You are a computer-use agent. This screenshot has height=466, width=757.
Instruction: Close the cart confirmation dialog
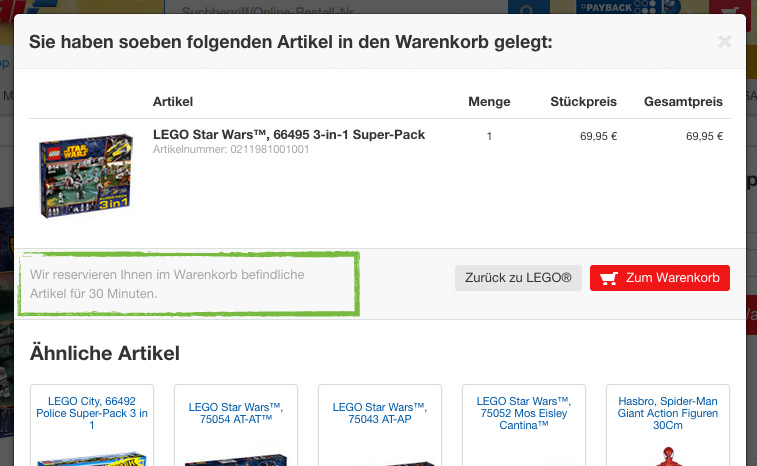(724, 42)
